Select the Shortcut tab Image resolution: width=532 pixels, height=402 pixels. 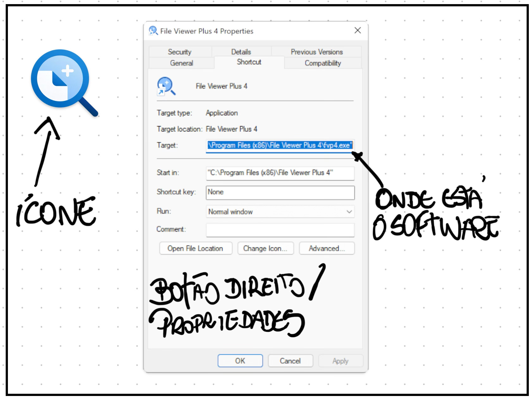(249, 62)
